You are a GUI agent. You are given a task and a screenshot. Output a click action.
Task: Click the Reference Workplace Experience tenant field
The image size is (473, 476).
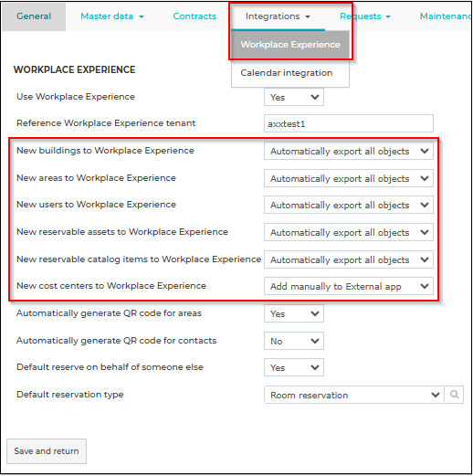[x=349, y=123]
